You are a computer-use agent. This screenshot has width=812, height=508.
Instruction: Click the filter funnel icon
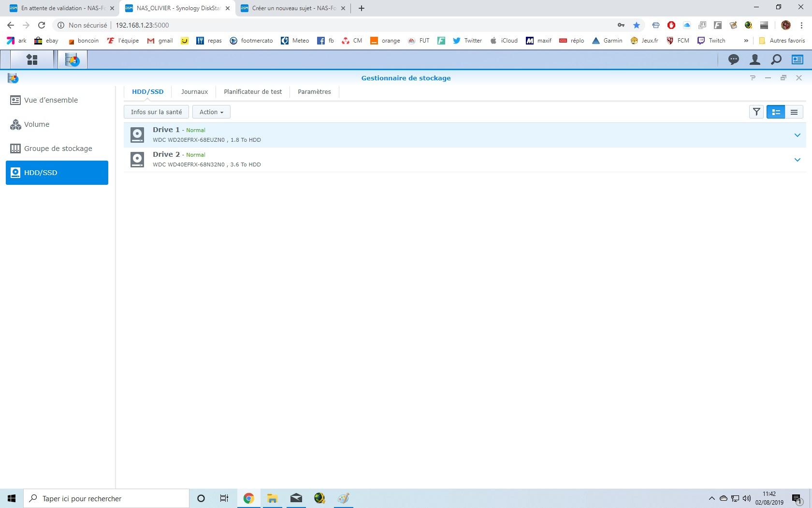click(x=756, y=112)
